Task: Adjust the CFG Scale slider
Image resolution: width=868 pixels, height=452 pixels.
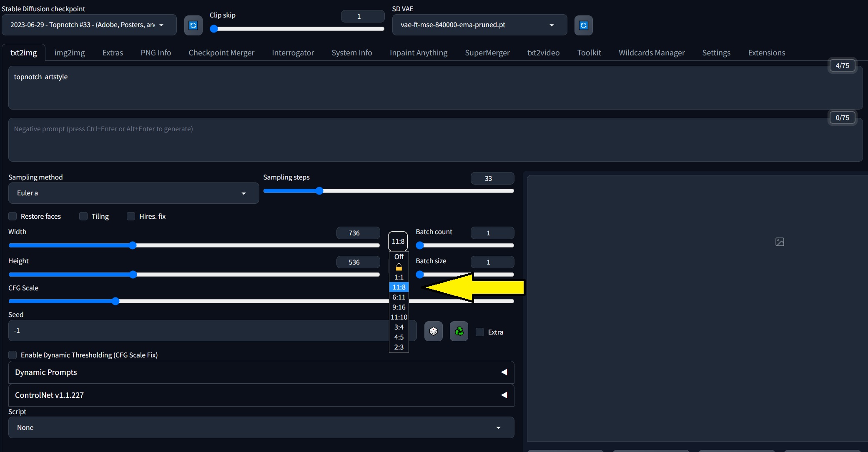Action: pyautogui.click(x=115, y=301)
